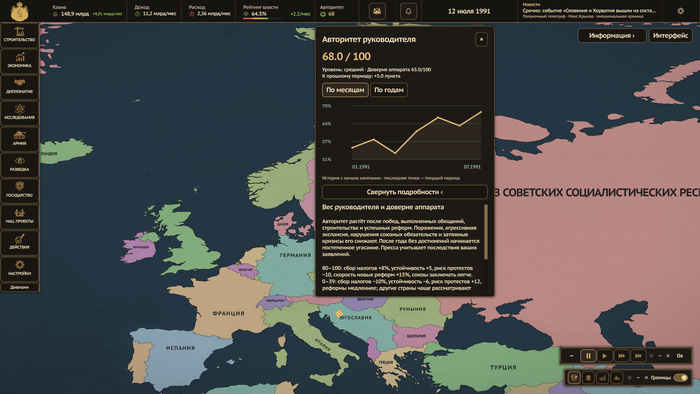Click the minus left of pause
Screen dimensions: 700x394
coord(571,356)
